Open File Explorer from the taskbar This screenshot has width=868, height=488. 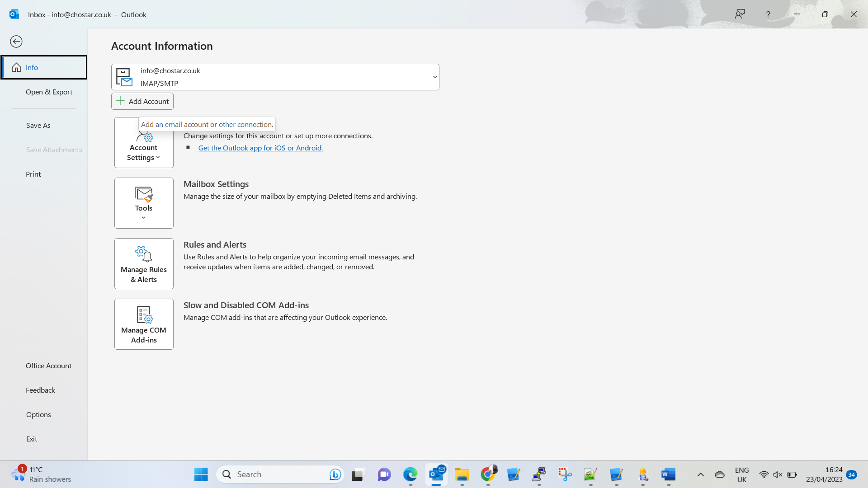462,474
